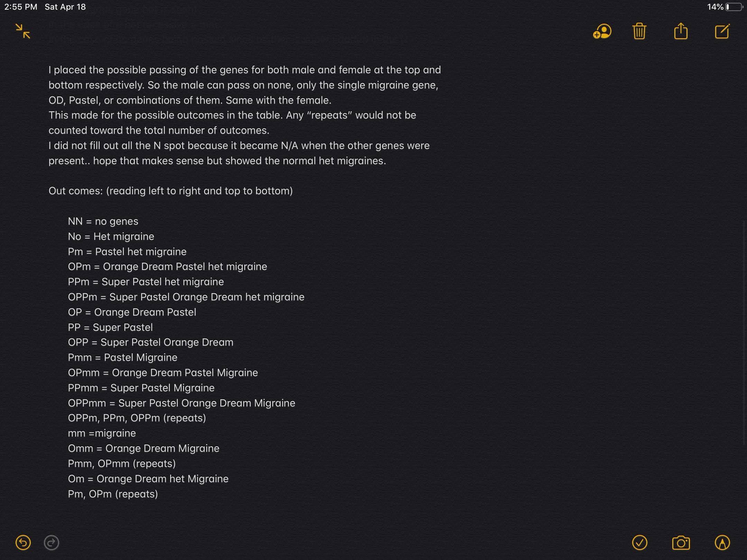This screenshot has width=747, height=560.
Task: Click the note's vertical scrollbar on the right edge
Action: pyautogui.click(x=744, y=332)
